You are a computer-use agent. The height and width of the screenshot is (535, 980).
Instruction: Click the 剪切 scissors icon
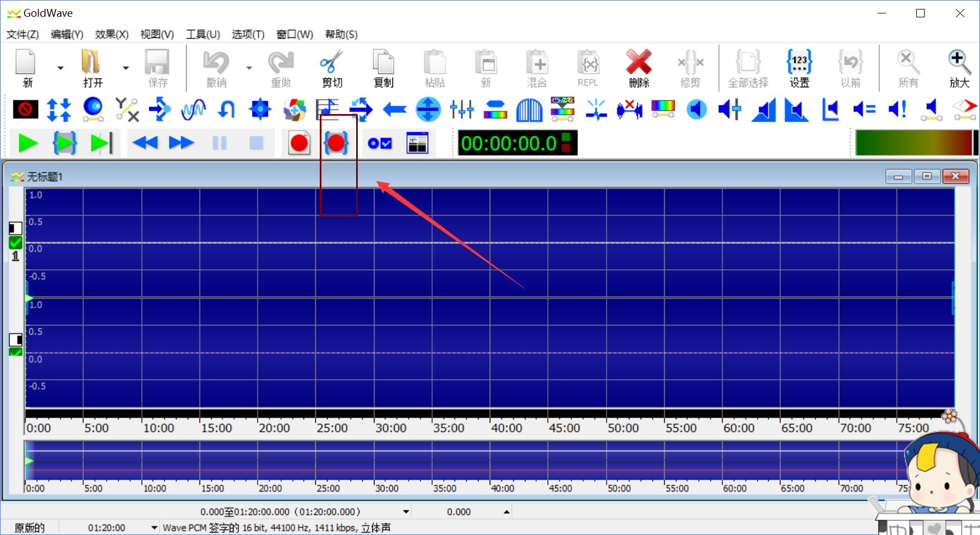(x=332, y=68)
